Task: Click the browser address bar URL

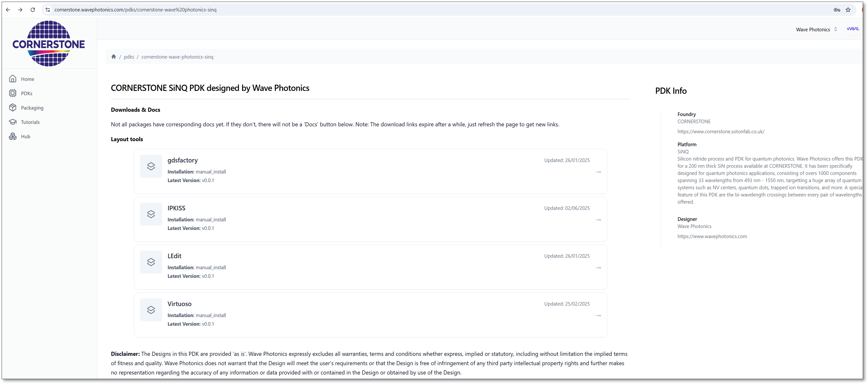Action: pos(136,10)
